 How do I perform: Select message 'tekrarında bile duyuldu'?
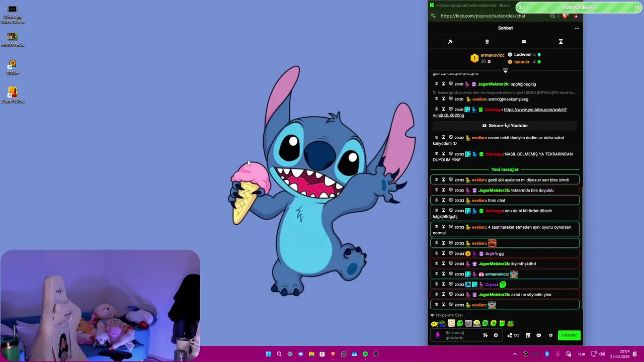tap(532, 191)
